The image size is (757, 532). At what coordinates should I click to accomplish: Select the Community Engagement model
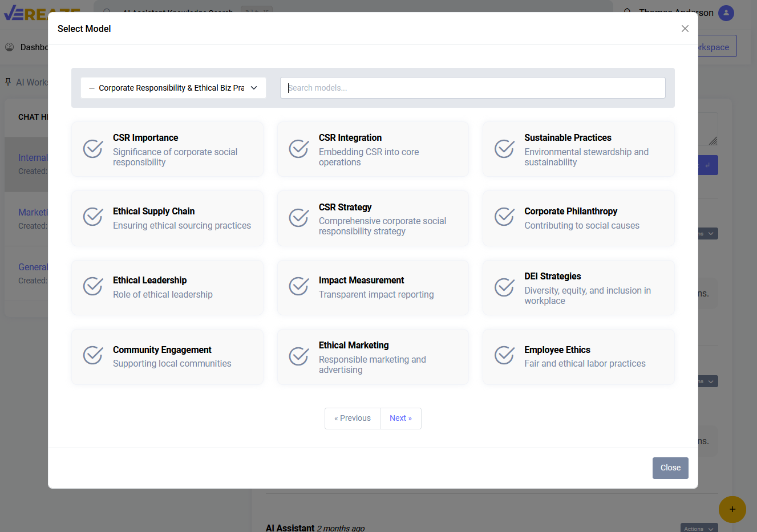click(x=167, y=356)
